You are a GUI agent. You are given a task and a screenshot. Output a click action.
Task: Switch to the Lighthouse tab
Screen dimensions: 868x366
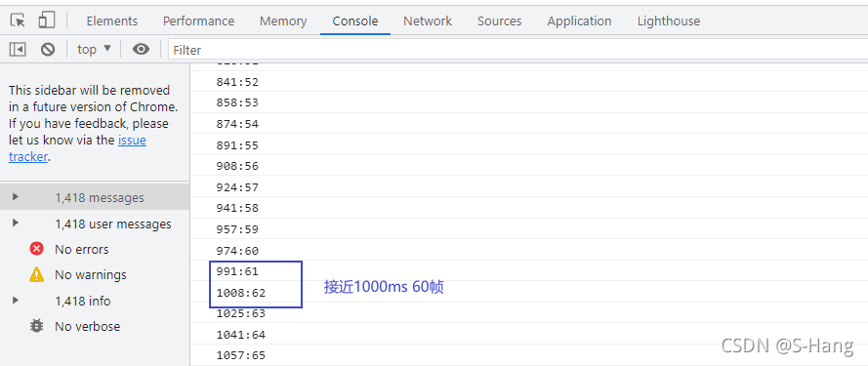pyautogui.click(x=668, y=21)
